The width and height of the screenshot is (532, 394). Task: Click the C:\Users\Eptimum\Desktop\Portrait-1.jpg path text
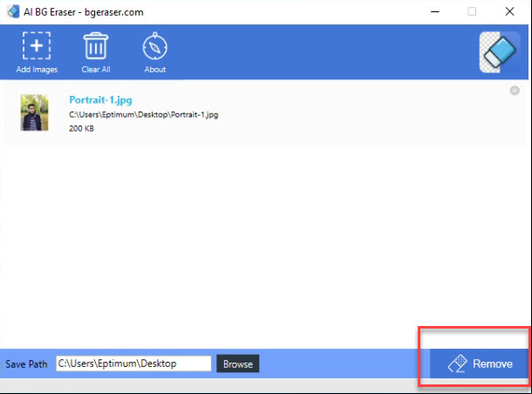click(x=144, y=114)
